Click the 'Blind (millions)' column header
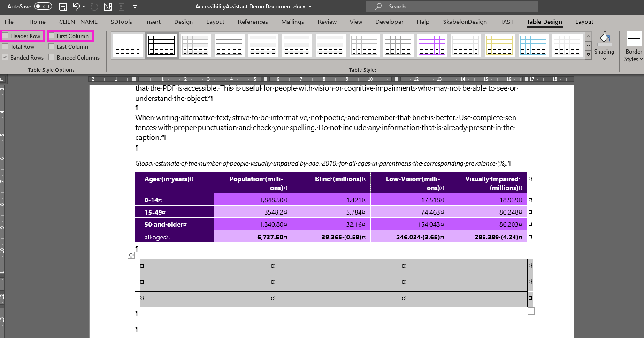 (x=331, y=183)
